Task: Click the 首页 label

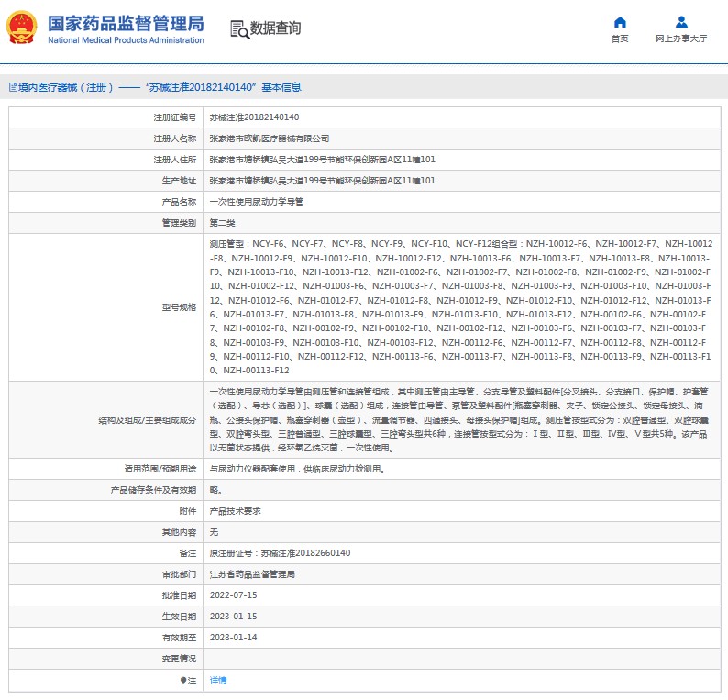Action: click(620, 39)
